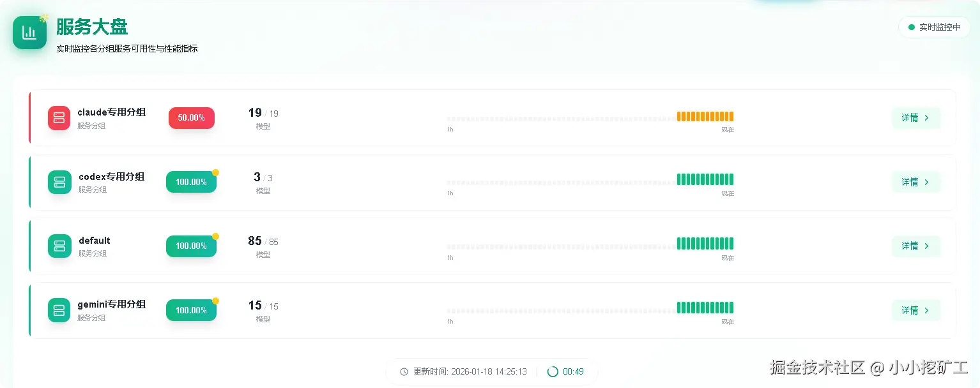This screenshot has width=980, height=388.
Task: Click the green server icon for codex专用分组
Action: pos(59,182)
